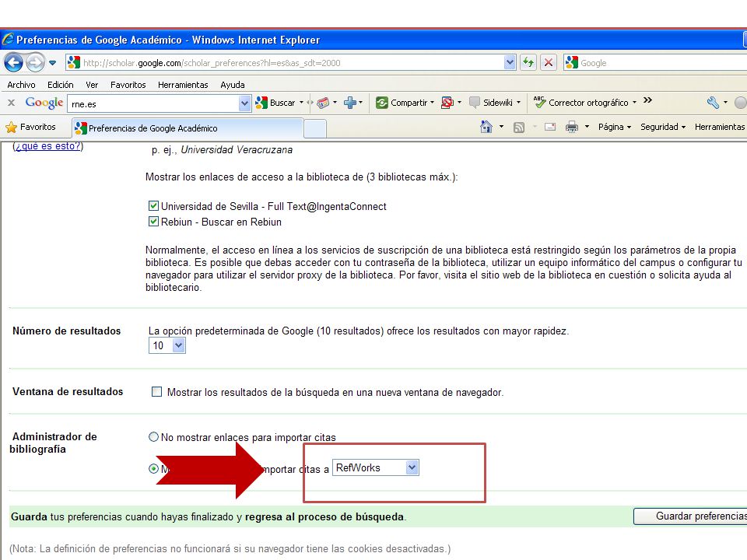Open the Ayuda menu

pyautogui.click(x=233, y=85)
